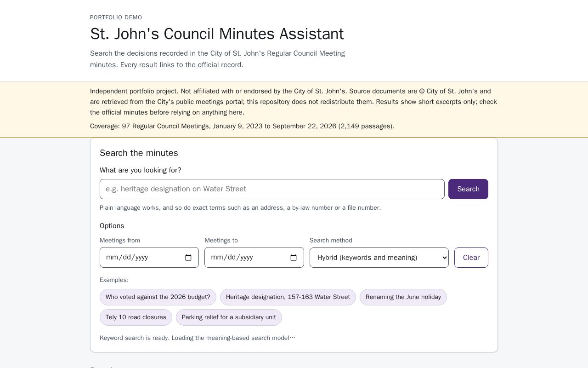Expand the Search method dropdown
Viewport: 588px width, 368px height.
(x=379, y=258)
